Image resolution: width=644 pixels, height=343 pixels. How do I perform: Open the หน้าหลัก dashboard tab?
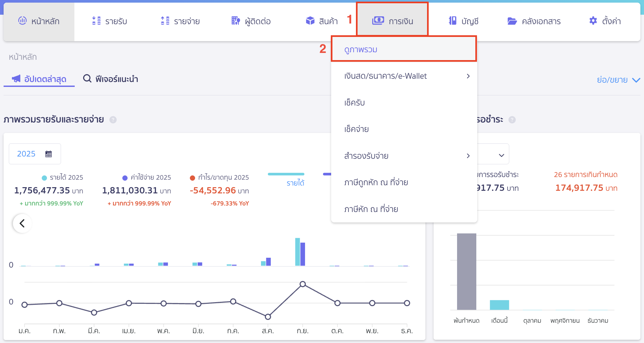pos(39,22)
